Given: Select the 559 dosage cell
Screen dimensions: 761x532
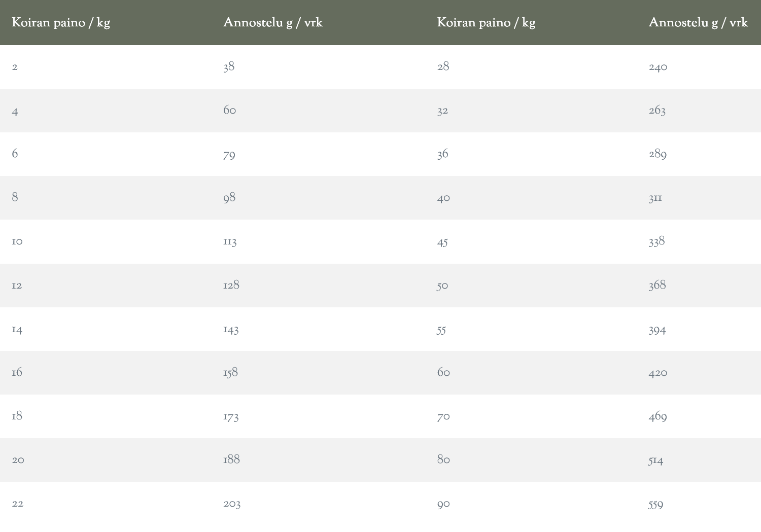Looking at the screenshot, I should [655, 505].
